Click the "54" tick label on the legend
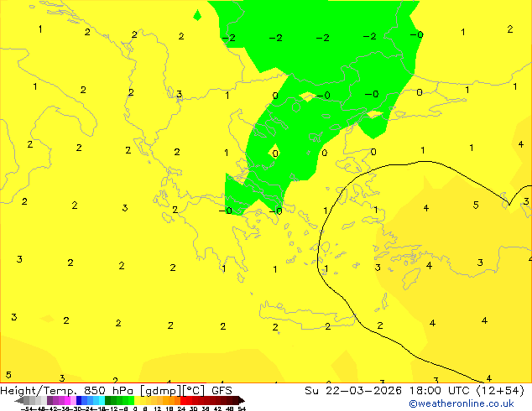532x411 pixels. [x=242, y=408]
